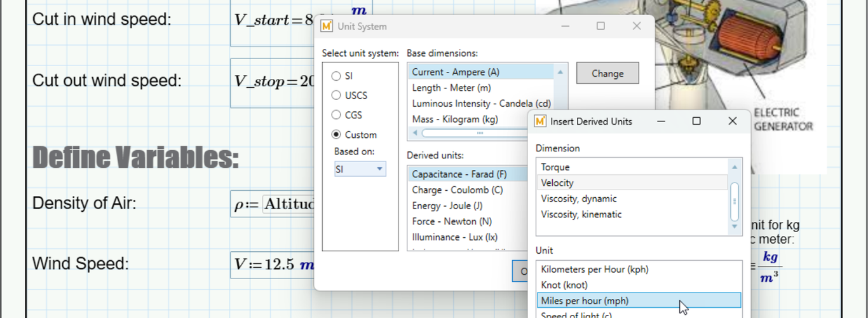
Task: Click scroll-up arrow in Base dimensions list
Action: [x=560, y=73]
